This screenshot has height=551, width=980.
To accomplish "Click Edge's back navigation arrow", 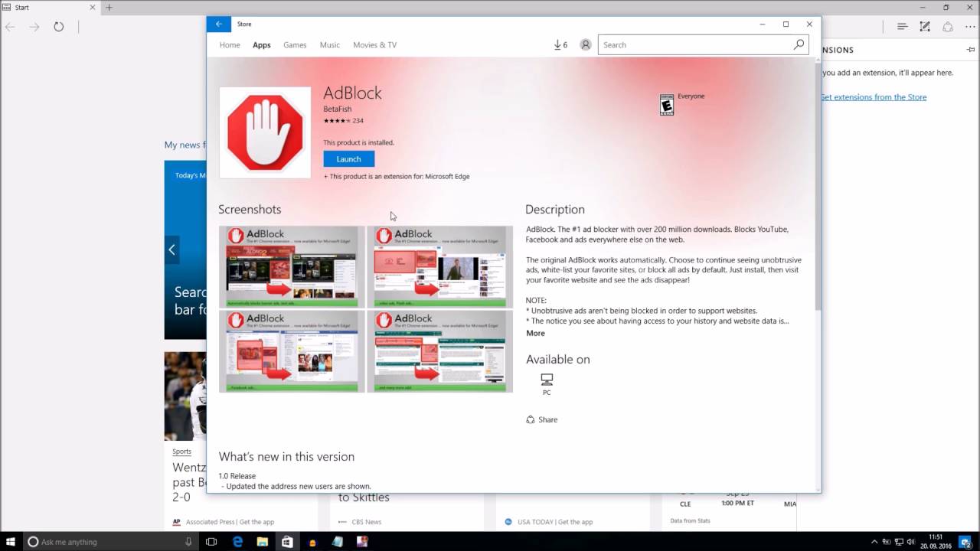I will tap(10, 27).
